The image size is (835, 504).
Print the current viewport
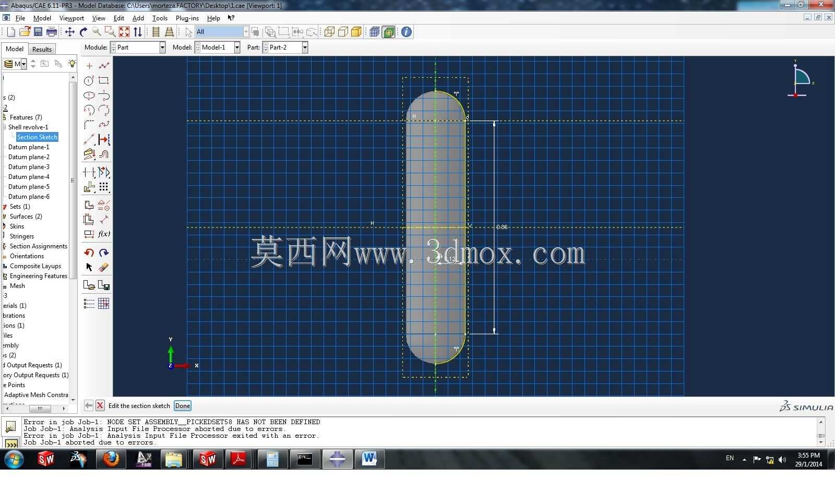(x=51, y=32)
